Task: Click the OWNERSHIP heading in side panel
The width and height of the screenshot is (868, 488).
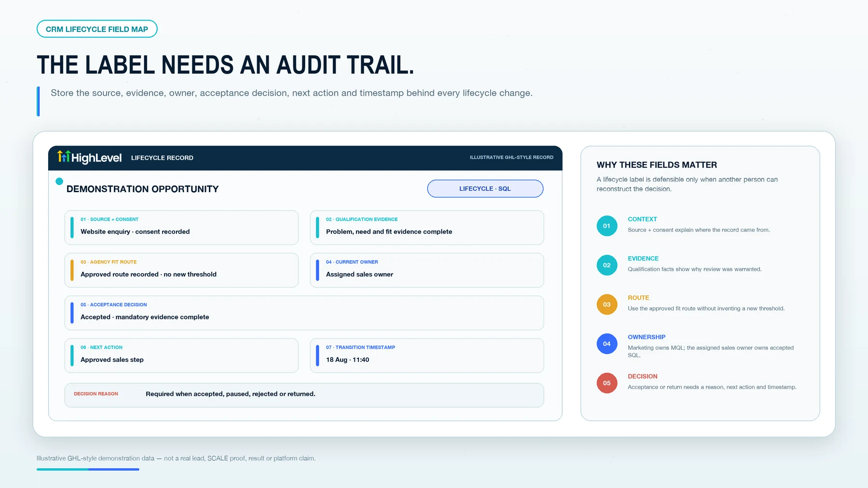Action: point(647,337)
